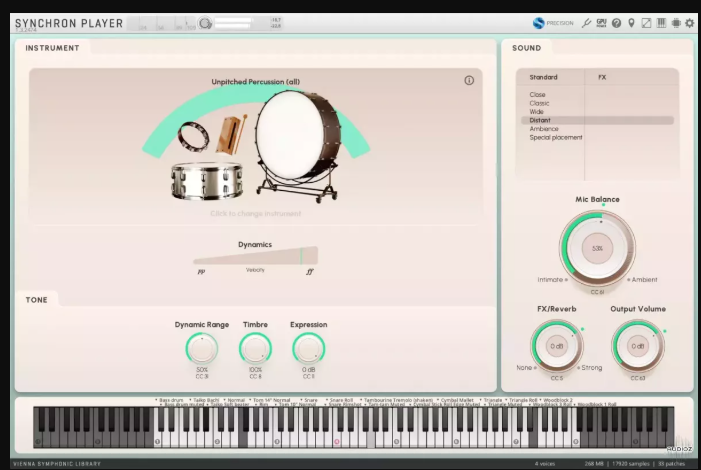Click the tambourine image
Viewport: 701px width, 470px height.
193,136
